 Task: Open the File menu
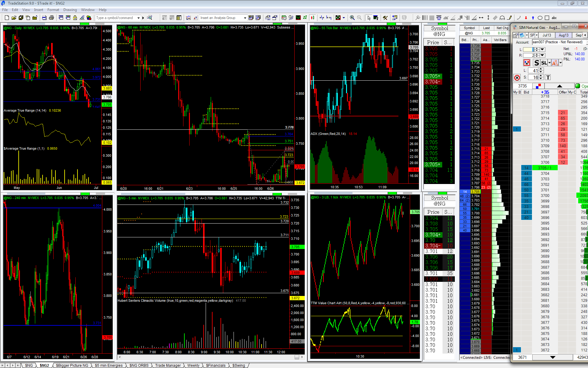click(5, 10)
